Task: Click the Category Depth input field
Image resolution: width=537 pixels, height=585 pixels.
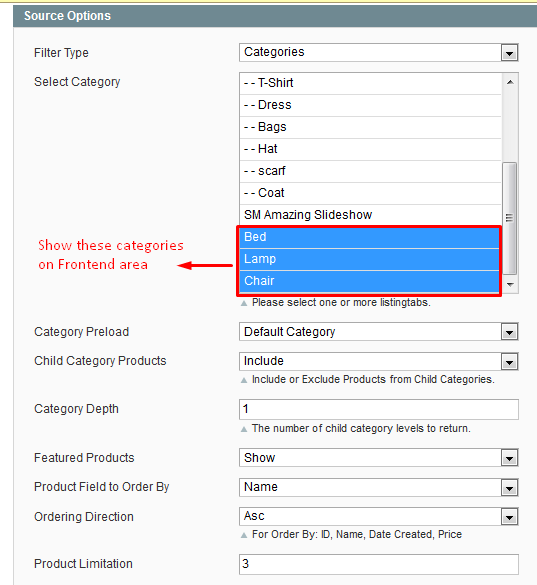Action: tap(378, 409)
